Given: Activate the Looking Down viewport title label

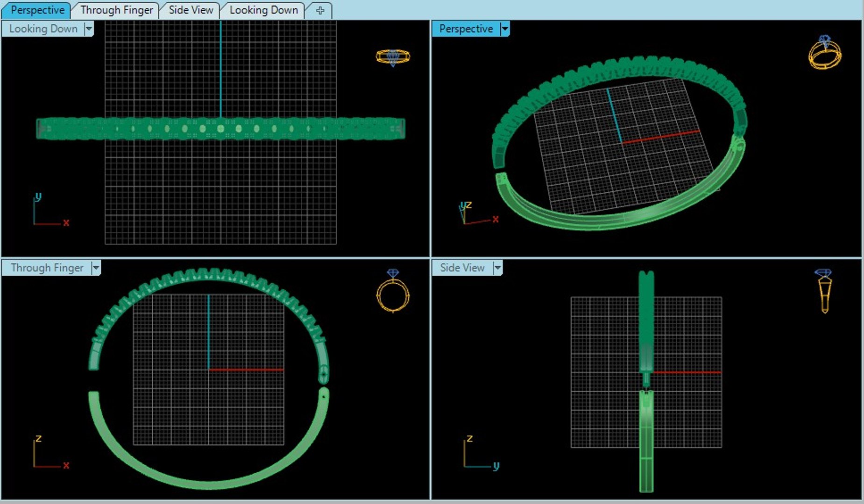Looking at the screenshot, I should 43,29.
